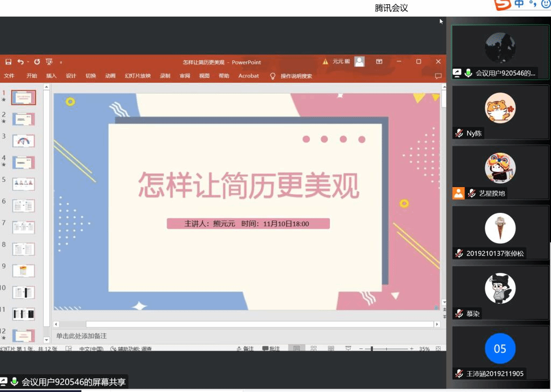
Task: Open the undo history dropdown arrow
Action: coord(28,62)
